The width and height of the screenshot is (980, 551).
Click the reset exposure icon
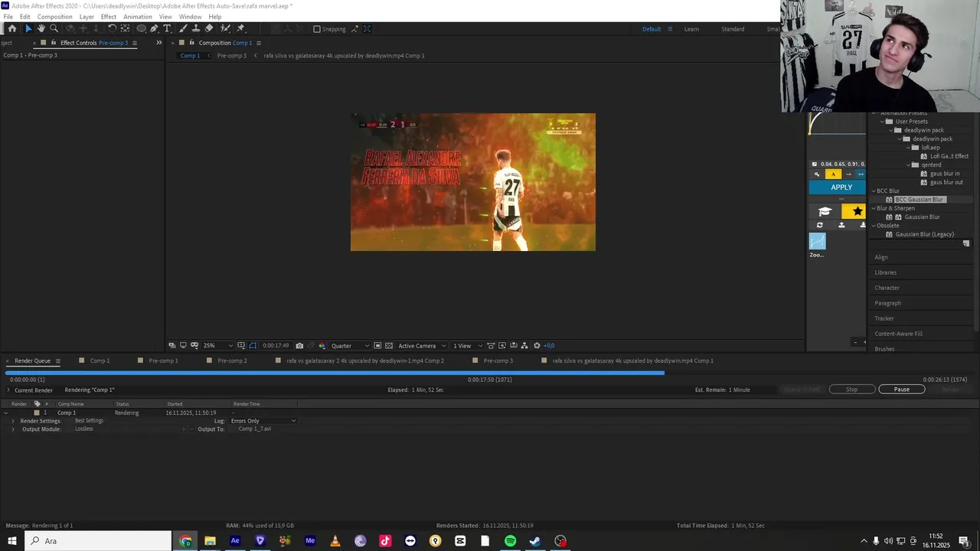(x=537, y=346)
